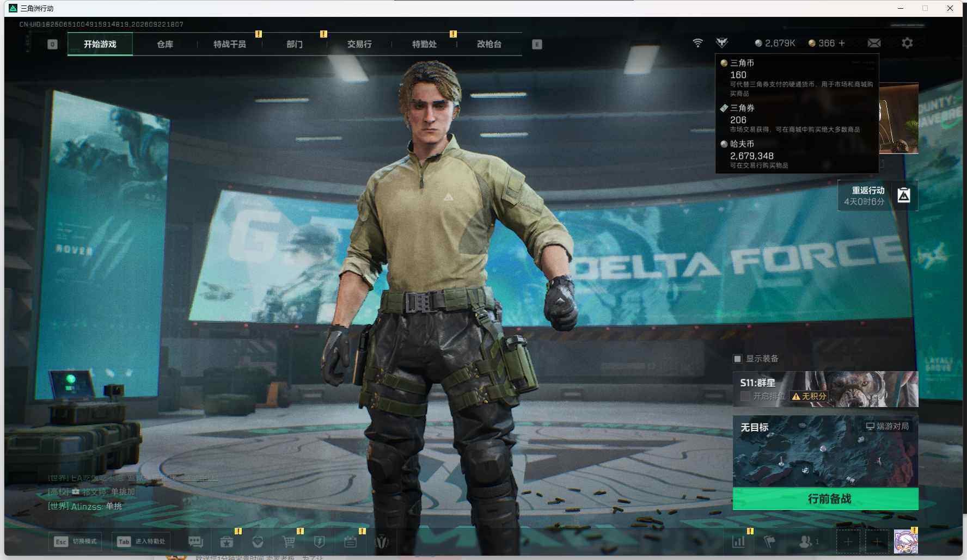Open the chat bubble icon
The image size is (967, 560).
(x=195, y=541)
